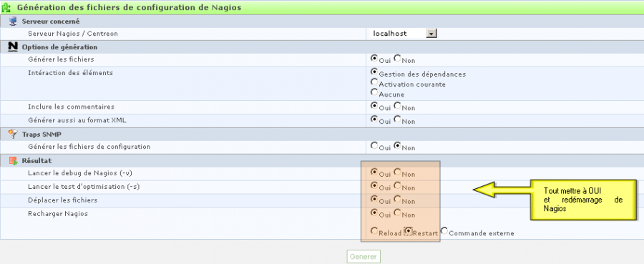Select Non for Lancer le debug de Nagios
This screenshot has height=264, width=644.
tap(396, 172)
